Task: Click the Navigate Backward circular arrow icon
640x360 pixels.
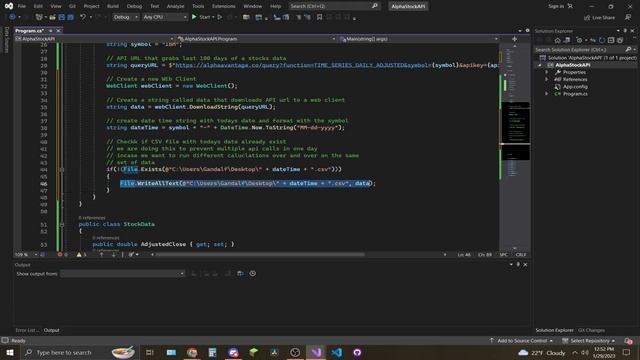Action: 12,17
